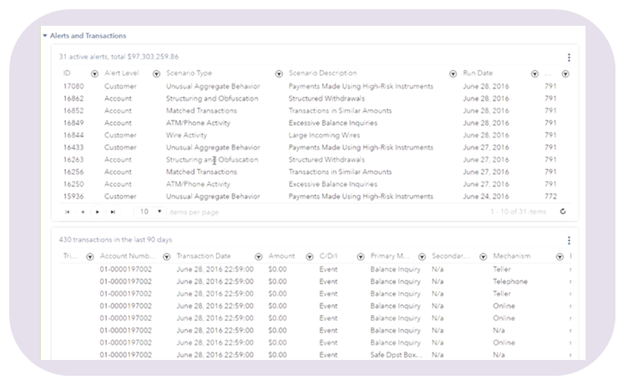Collapse the Alerts and Transactions section
This screenshot has width=623, height=385.
tap(45, 36)
